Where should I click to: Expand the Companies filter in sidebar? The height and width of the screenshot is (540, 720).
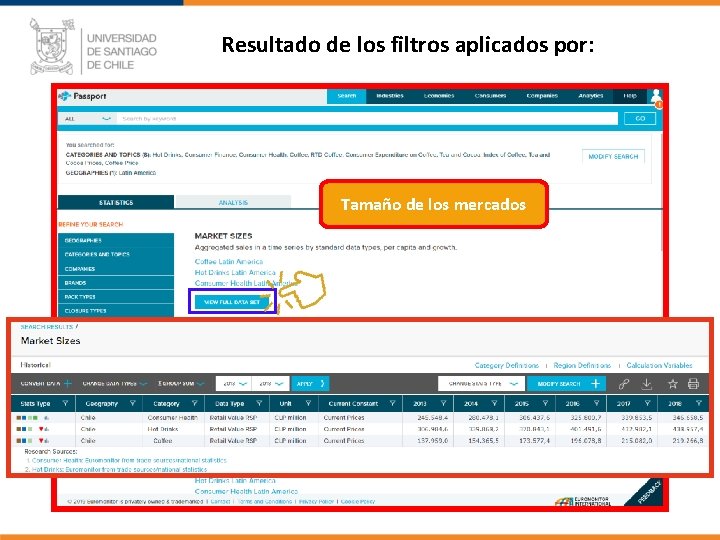point(116,269)
